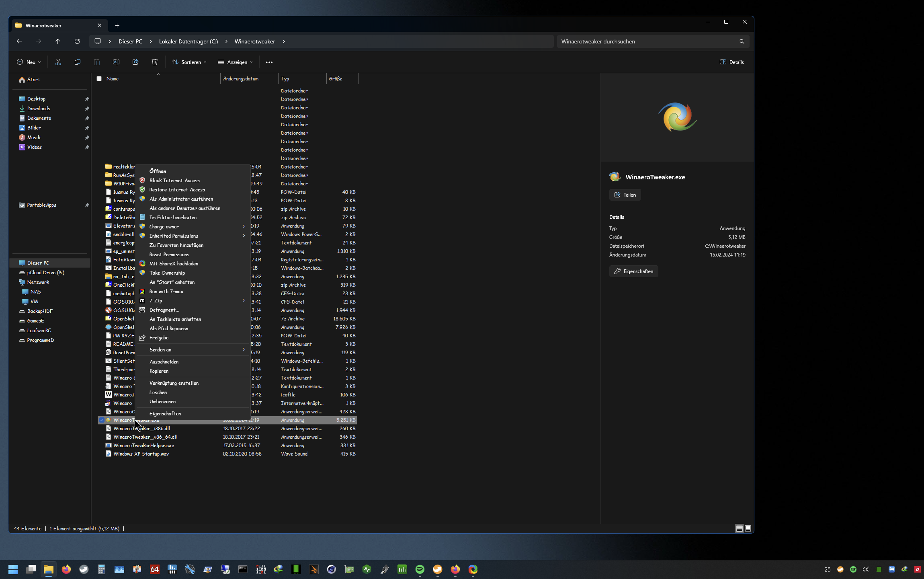Uncheck the WinaeroTweaker.exe row checkbox
924x579 pixels.
click(102, 420)
